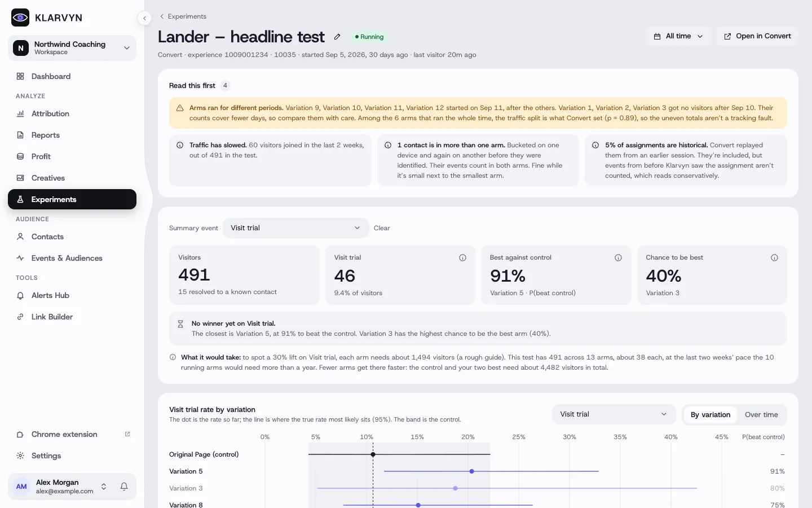Click the Arms ran for different periods warning
Image resolution: width=812 pixels, height=508 pixels.
[x=478, y=113]
